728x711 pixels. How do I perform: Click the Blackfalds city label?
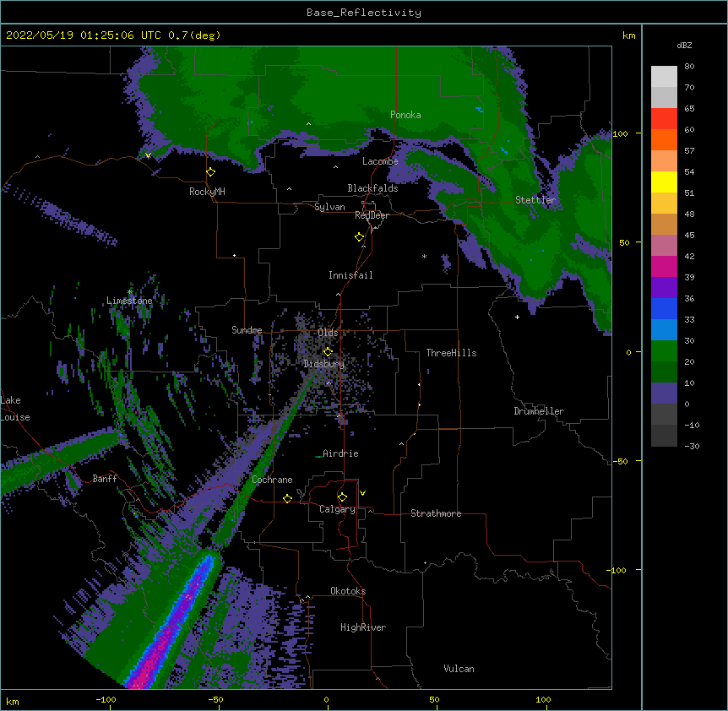tap(372, 188)
